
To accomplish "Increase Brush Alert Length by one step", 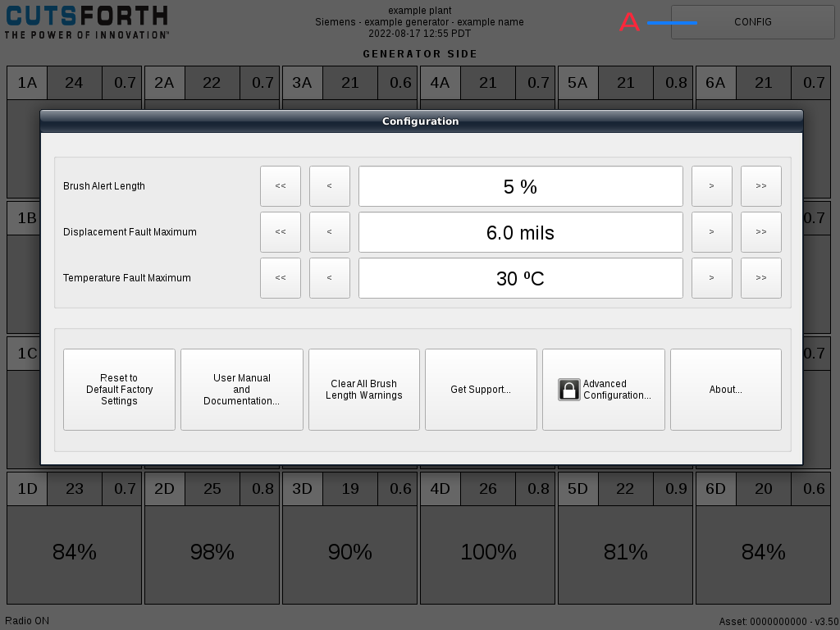I will click(711, 186).
